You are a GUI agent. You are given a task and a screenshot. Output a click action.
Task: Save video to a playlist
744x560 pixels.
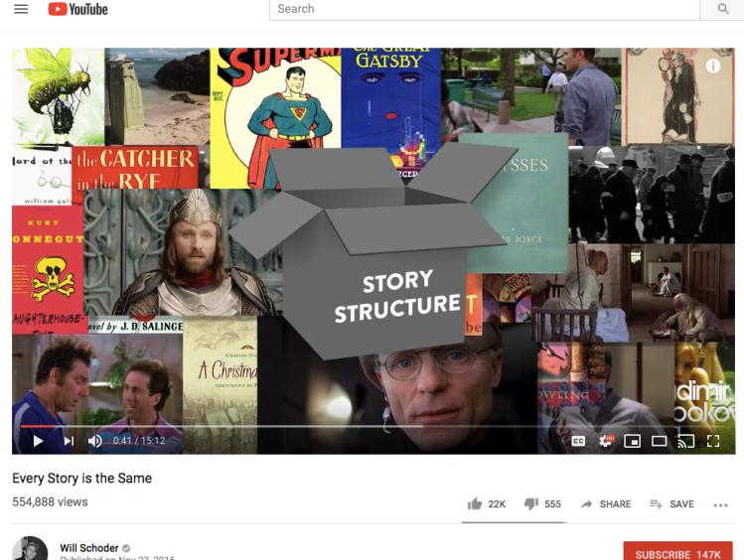[x=671, y=504]
